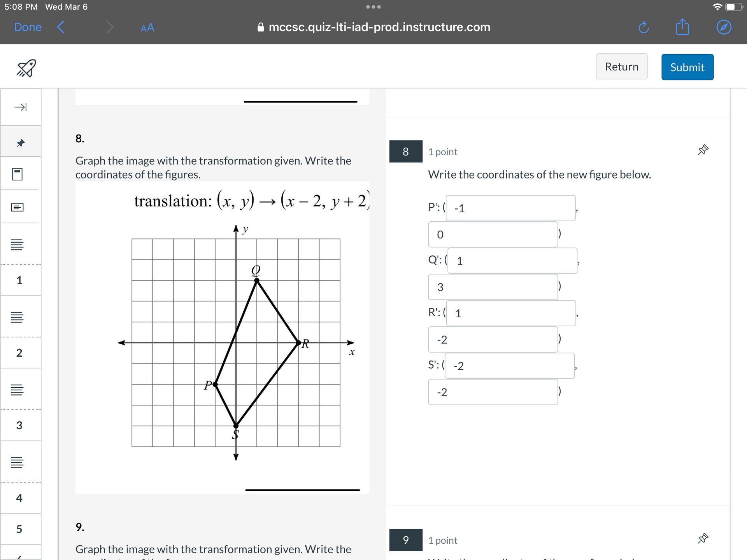Open the AA text size menu

pyautogui.click(x=147, y=28)
